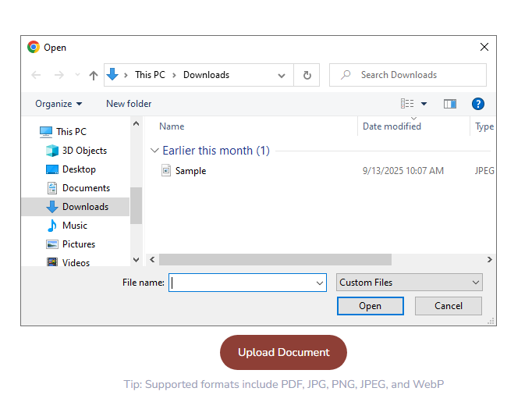Click the Up directory arrow icon
Image resolution: width=532 pixels, height=402 pixels.
pos(94,75)
